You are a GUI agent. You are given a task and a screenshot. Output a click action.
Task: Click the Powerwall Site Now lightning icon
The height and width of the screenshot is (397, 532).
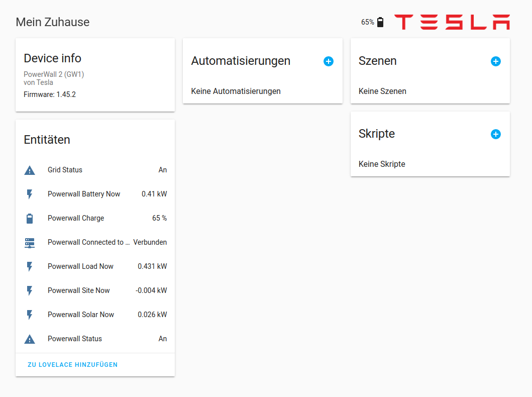30,290
